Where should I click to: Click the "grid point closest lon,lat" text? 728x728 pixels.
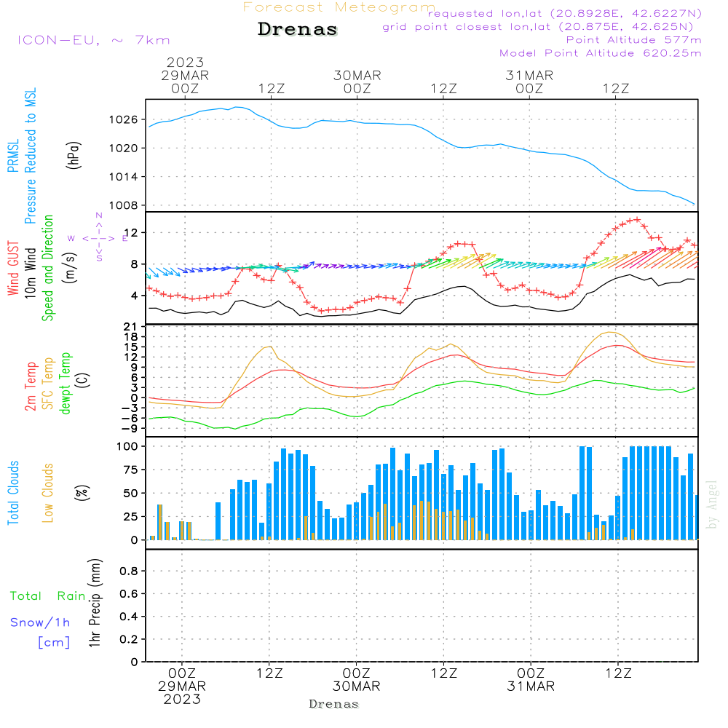[x=542, y=27]
